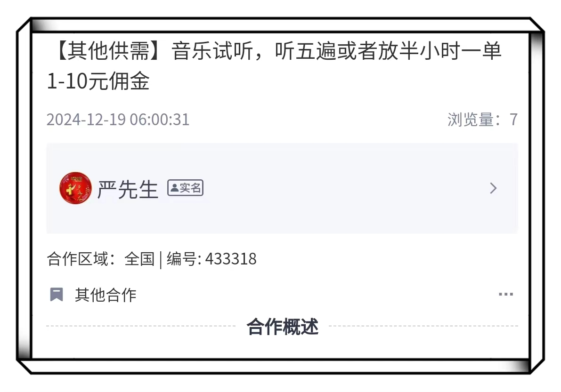Click the 合作区域: 全国 region text
Screen dimensions: 561x392
[x=100, y=259]
